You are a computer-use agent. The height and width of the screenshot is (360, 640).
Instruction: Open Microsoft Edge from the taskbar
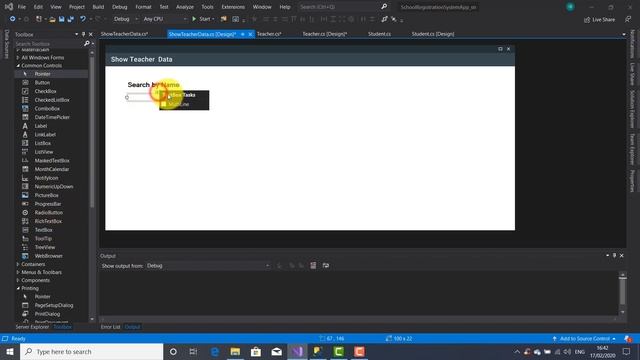(x=214, y=351)
